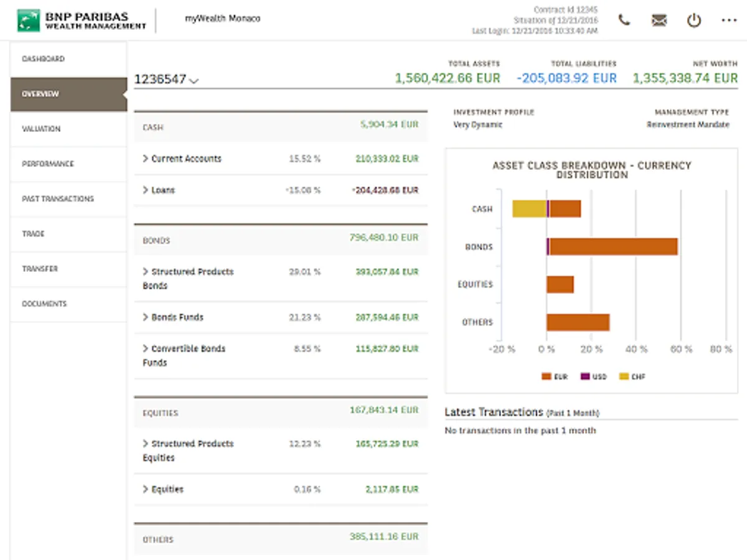747x560 pixels.
Task: Click the Contract Id 12345 text
Action: tap(566, 10)
